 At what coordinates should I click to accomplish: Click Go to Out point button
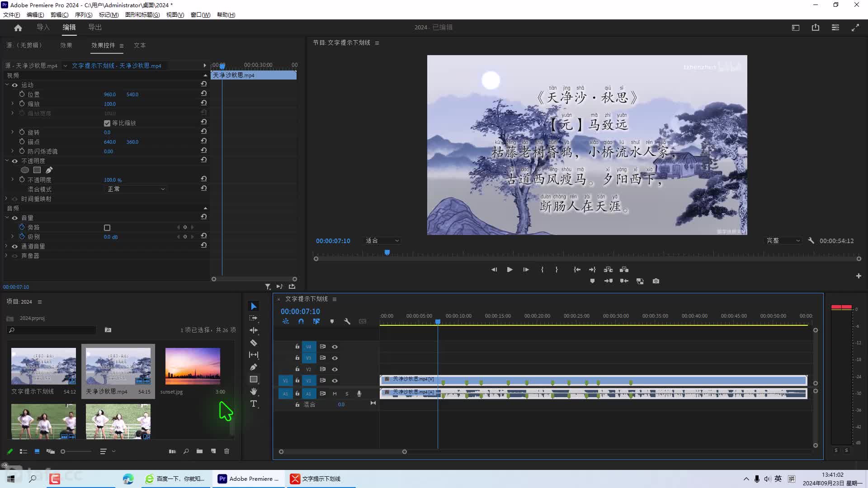(592, 270)
